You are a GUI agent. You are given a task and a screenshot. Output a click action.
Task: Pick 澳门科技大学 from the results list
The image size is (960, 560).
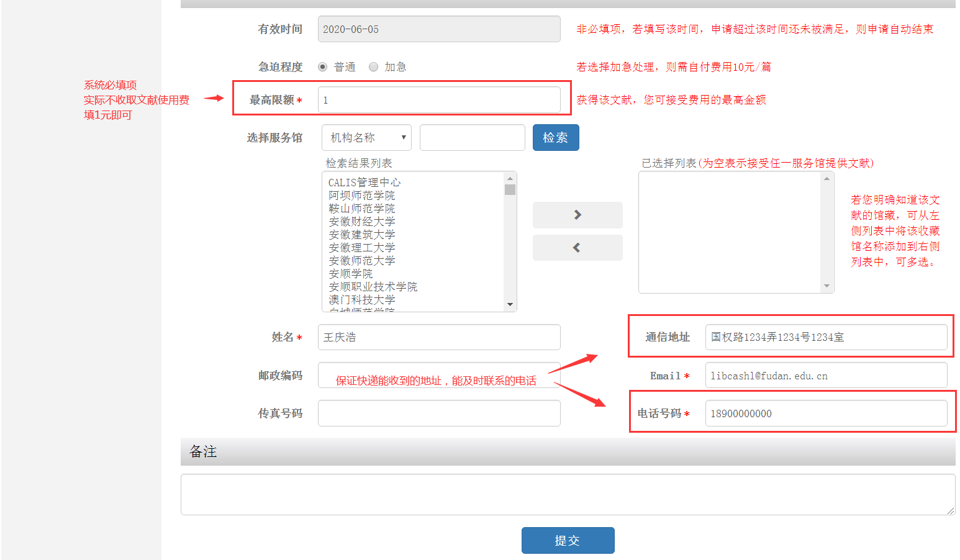362,300
